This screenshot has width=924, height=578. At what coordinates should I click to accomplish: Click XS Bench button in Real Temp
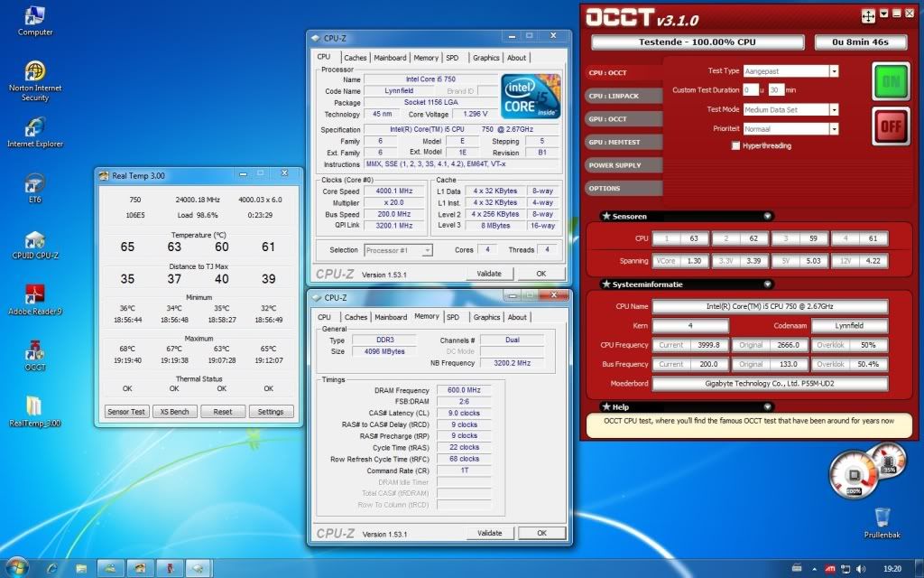click(175, 412)
